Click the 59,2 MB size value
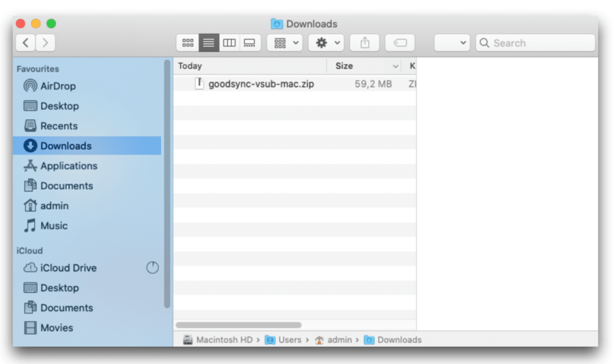The height and width of the screenshot is (364, 614). tap(373, 84)
